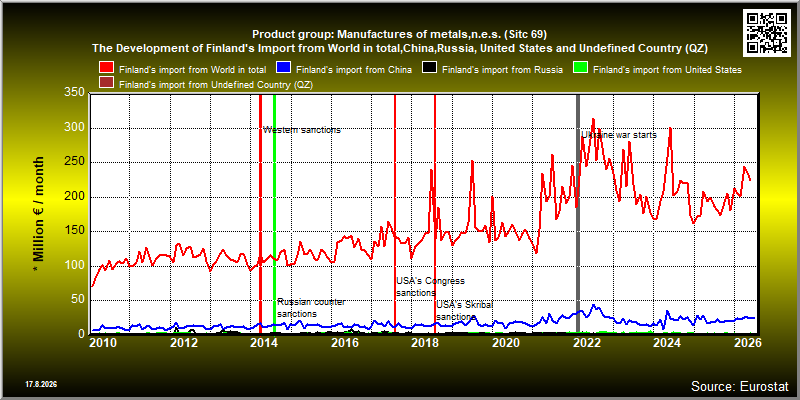The width and height of the screenshot is (800, 400).
Task: Click the 'USA's Skribal sanctions' annotation
Action: pos(464,311)
